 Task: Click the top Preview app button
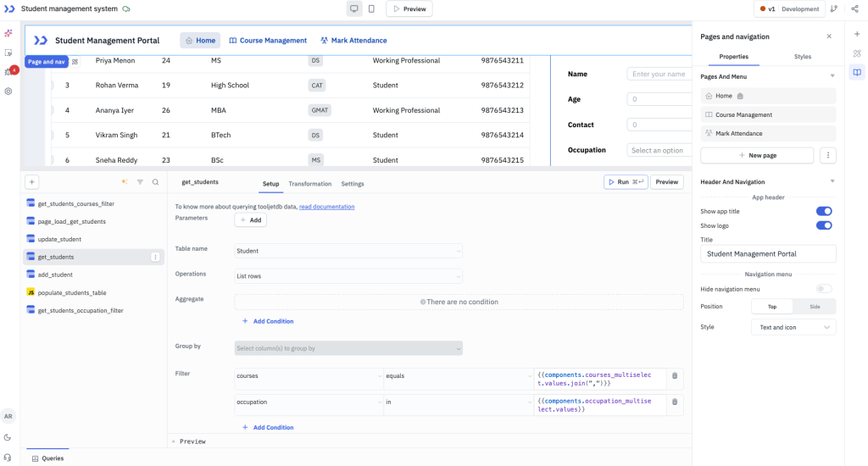point(409,8)
